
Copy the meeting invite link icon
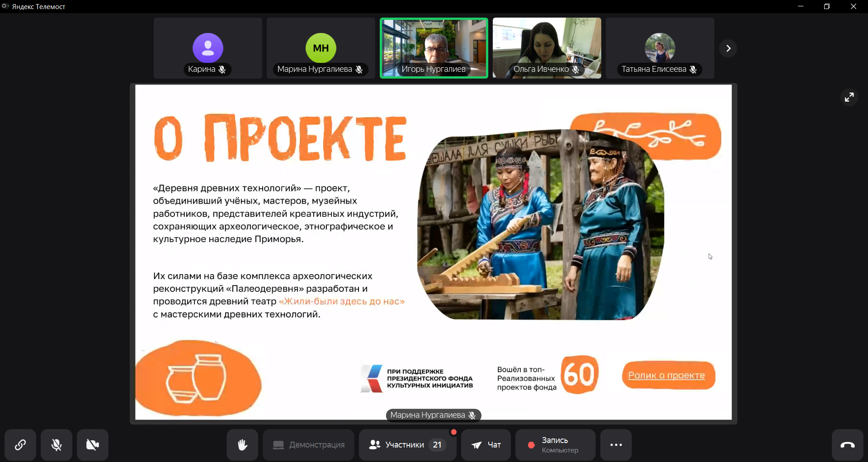tap(20, 445)
